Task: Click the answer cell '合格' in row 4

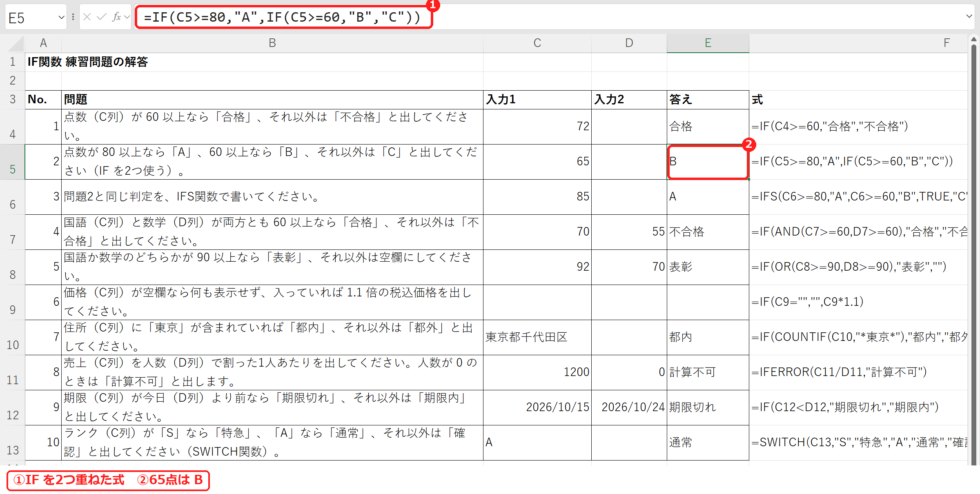Action: coord(708,127)
